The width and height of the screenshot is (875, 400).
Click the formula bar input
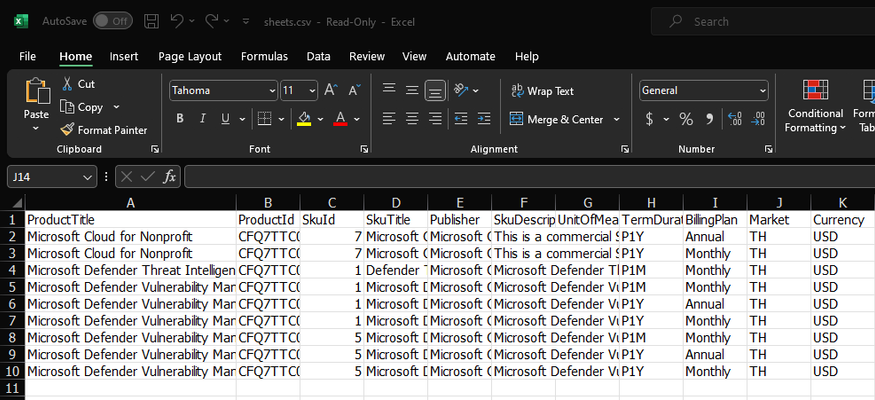coord(530,177)
